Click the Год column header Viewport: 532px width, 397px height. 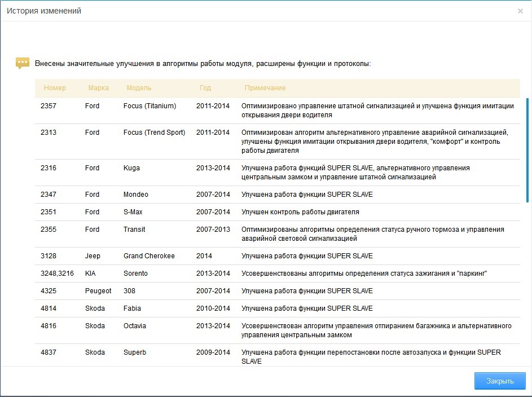click(205, 88)
